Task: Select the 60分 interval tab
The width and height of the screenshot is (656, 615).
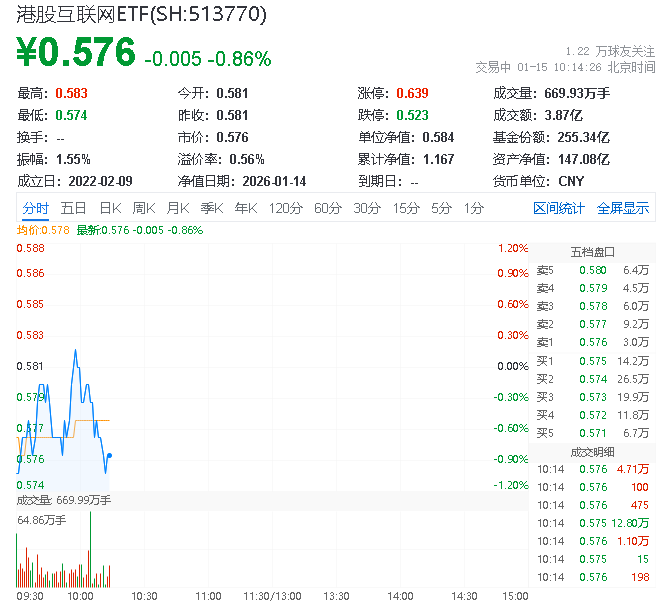Action: click(x=328, y=208)
